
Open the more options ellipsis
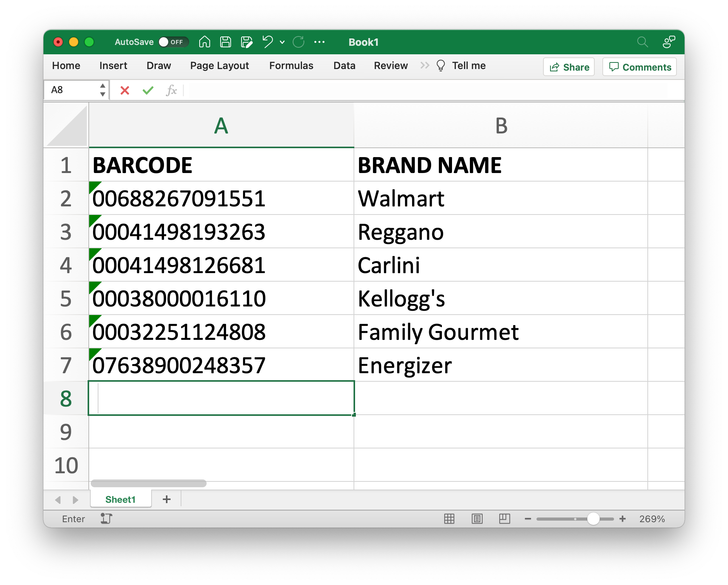(x=319, y=42)
